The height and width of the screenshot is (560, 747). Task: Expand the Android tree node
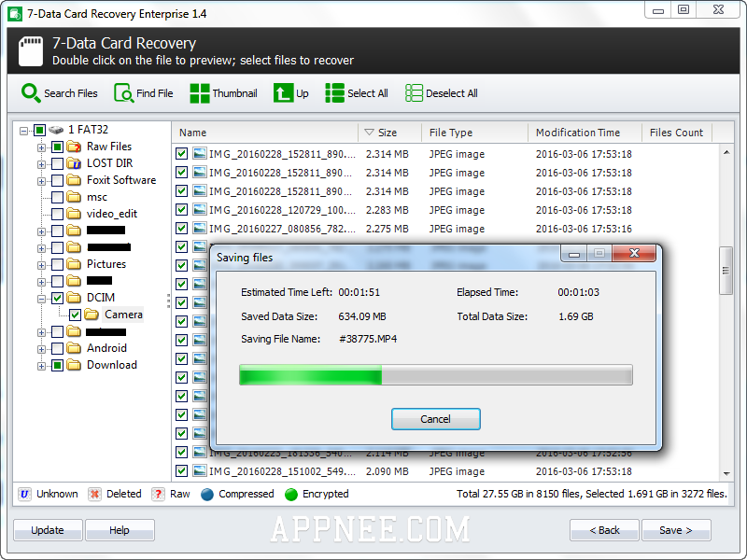pyautogui.click(x=41, y=349)
